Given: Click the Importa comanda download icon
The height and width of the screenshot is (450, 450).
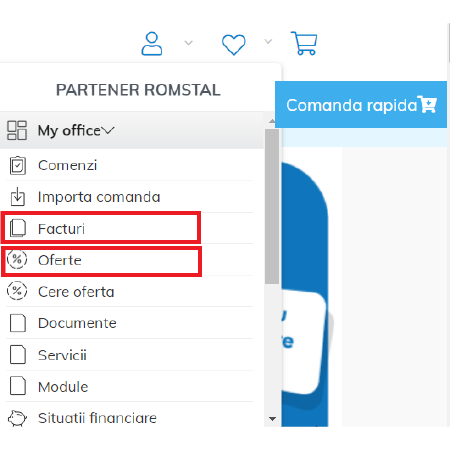Looking at the screenshot, I should (17, 196).
